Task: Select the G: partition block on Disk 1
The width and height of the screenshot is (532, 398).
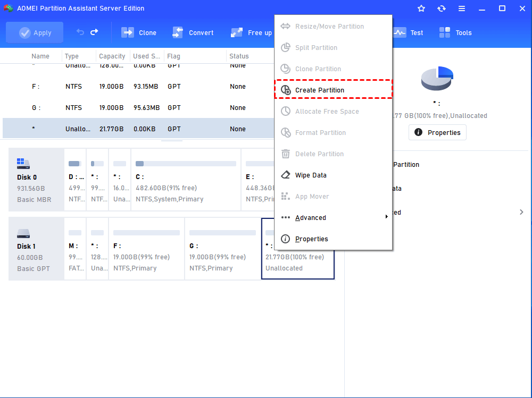Action: coord(222,249)
